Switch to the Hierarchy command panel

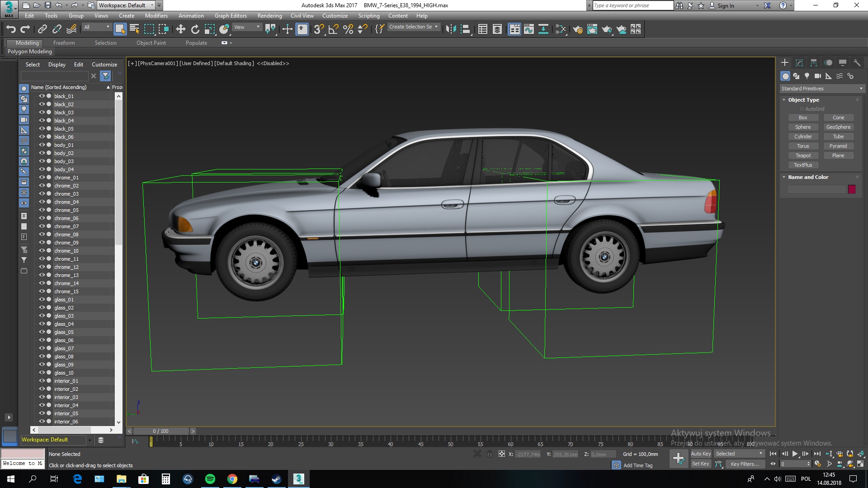[x=814, y=63]
